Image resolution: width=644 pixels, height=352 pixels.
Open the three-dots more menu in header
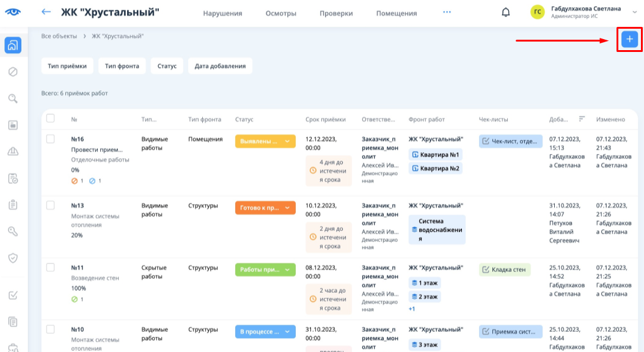tap(447, 12)
